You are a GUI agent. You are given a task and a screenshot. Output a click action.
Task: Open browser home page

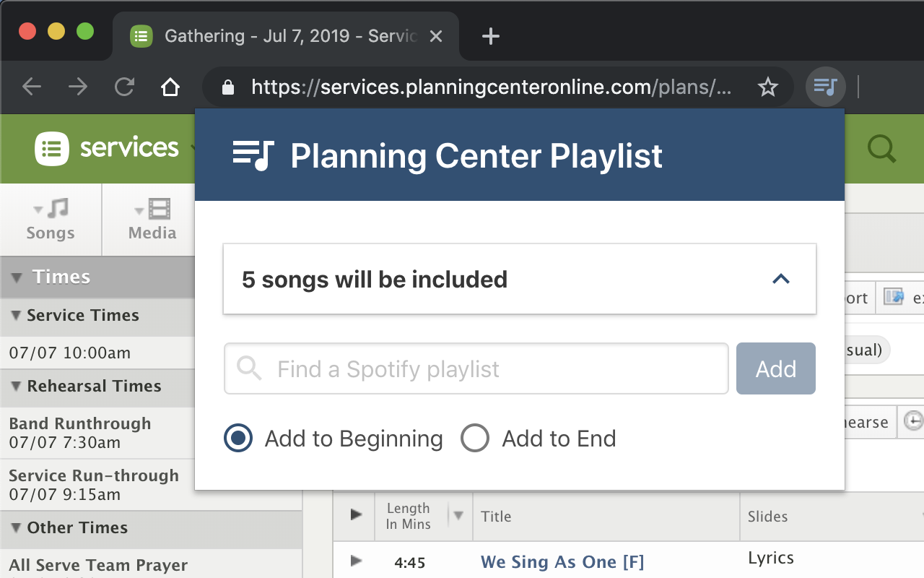click(170, 87)
